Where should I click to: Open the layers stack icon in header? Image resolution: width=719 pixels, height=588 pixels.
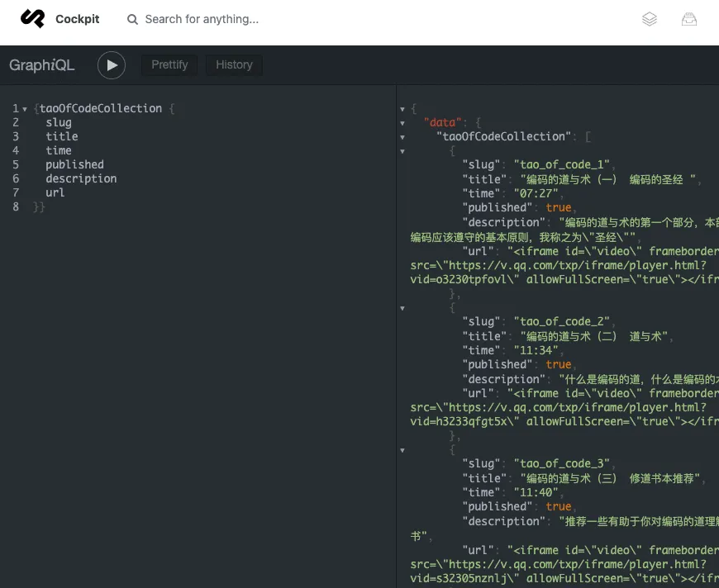click(650, 19)
